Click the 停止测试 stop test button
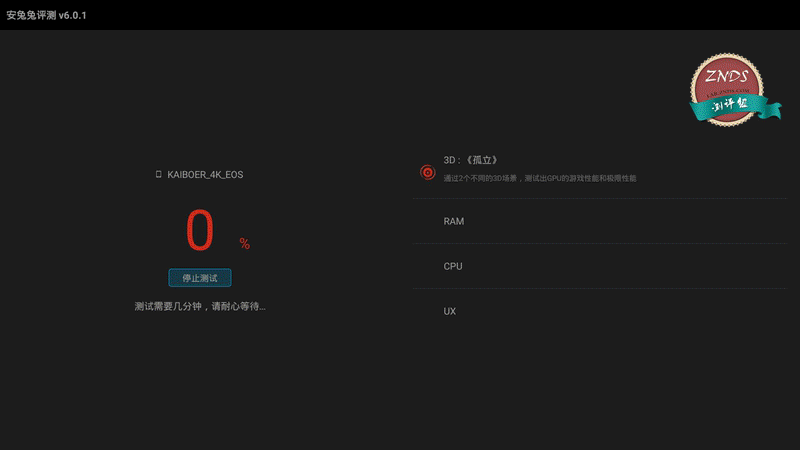This screenshot has width=800, height=450. (x=199, y=278)
